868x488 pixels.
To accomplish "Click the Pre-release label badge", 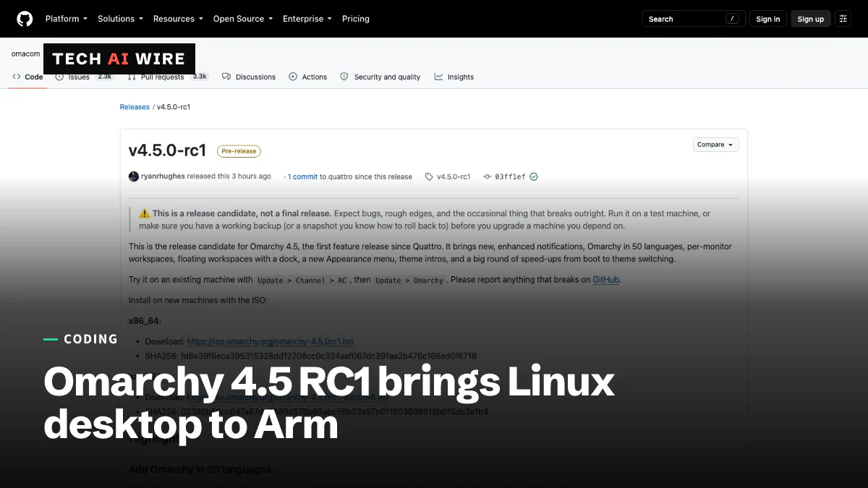I will [x=239, y=151].
